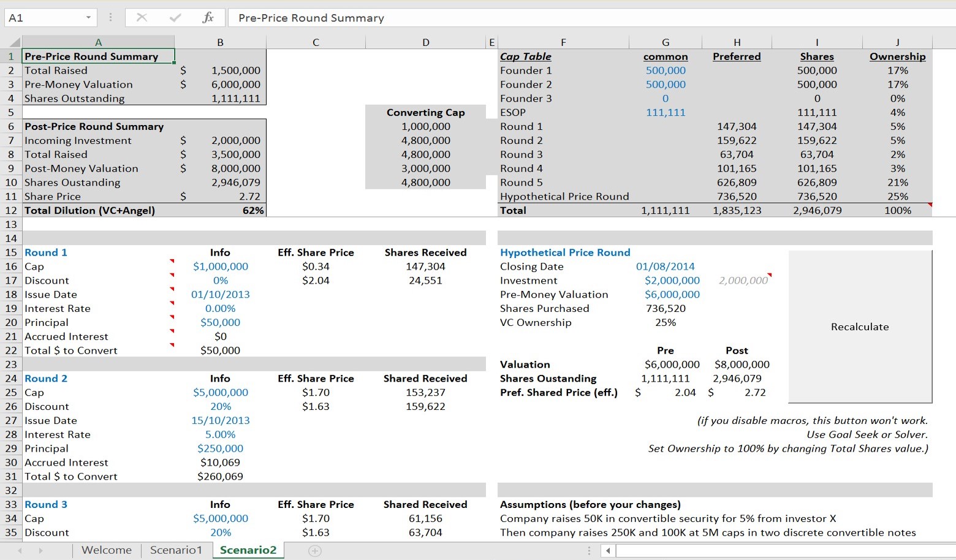
Task: Click Round 1 Cap value $1,000,000
Action: tap(221, 267)
